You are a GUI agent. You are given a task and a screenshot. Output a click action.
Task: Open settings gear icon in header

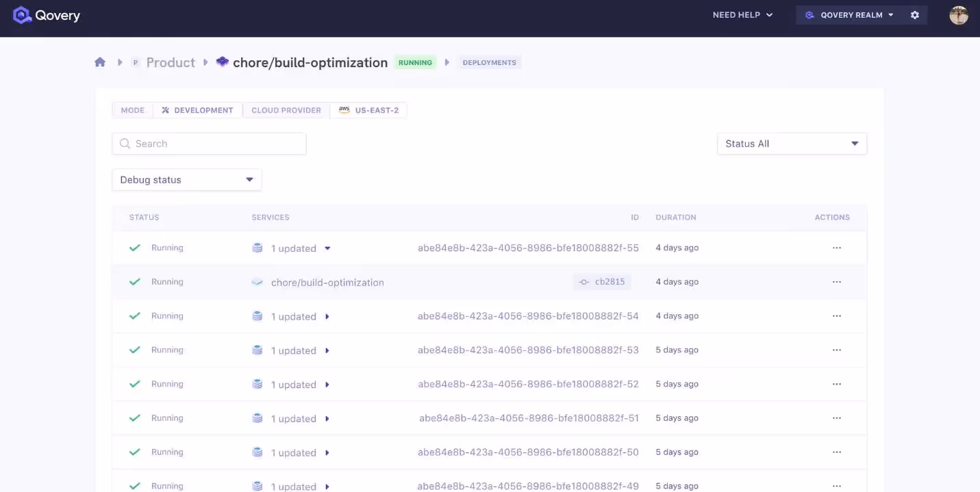914,15
